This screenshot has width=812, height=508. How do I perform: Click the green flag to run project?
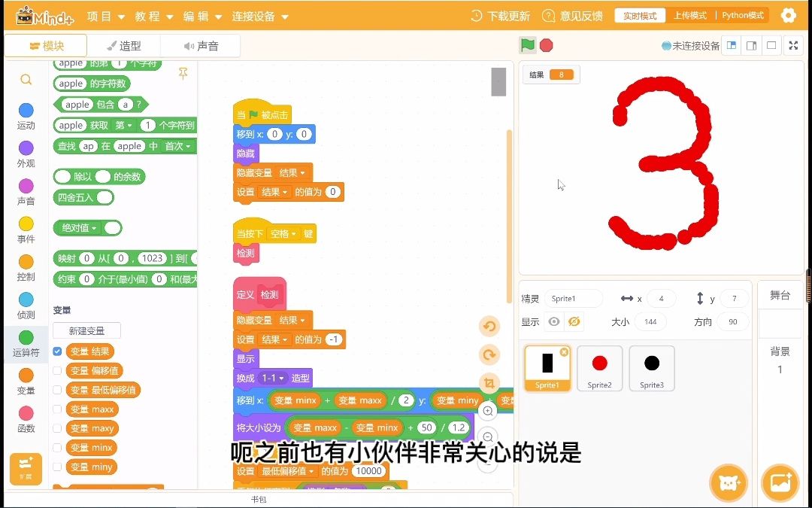[527, 45]
